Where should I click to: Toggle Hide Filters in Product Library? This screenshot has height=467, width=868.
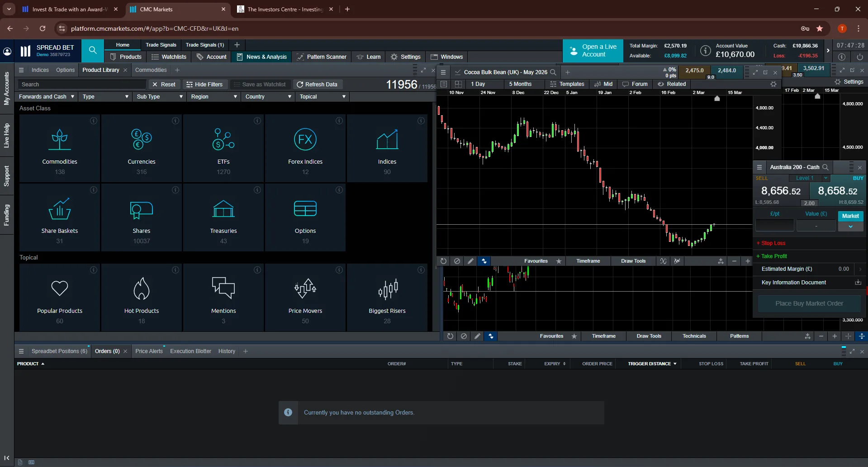204,85
